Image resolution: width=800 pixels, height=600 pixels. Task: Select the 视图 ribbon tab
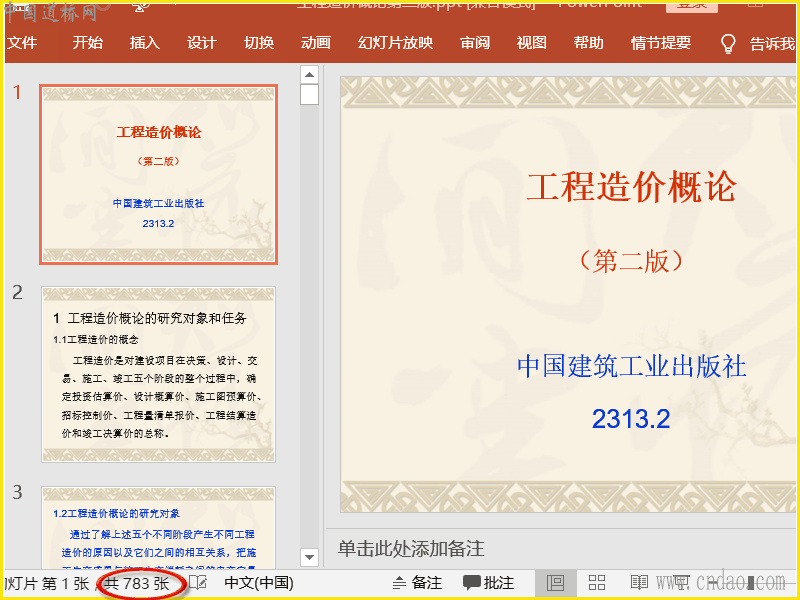pos(532,43)
